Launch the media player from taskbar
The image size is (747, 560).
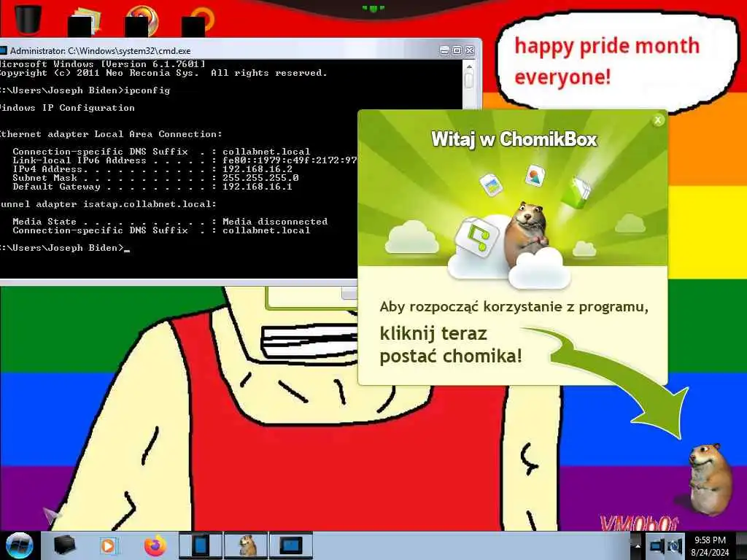tap(108, 545)
